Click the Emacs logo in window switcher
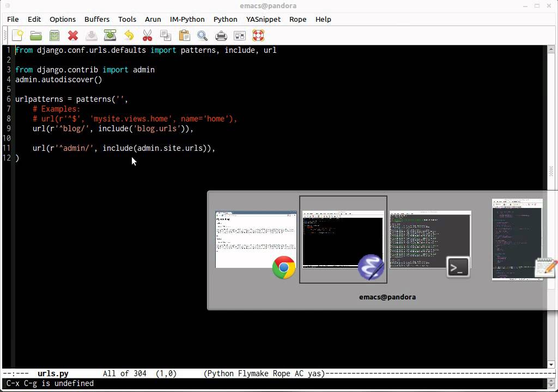The image size is (558, 392). [x=371, y=267]
